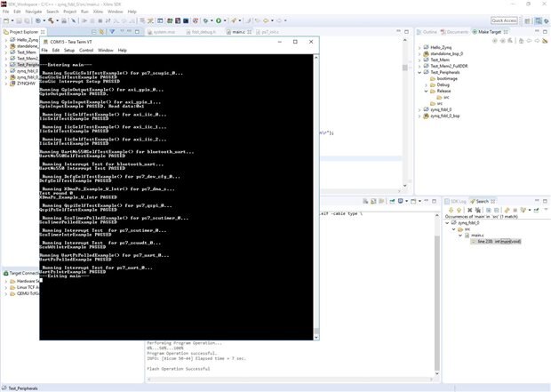Screen dimensions: 551x392
Task: Minimize the Make Target panel
Action: coord(536,31)
